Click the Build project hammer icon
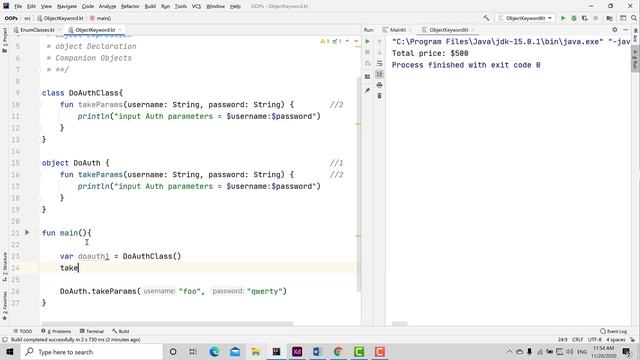Viewport: 640px width, 360px height. (486, 18)
